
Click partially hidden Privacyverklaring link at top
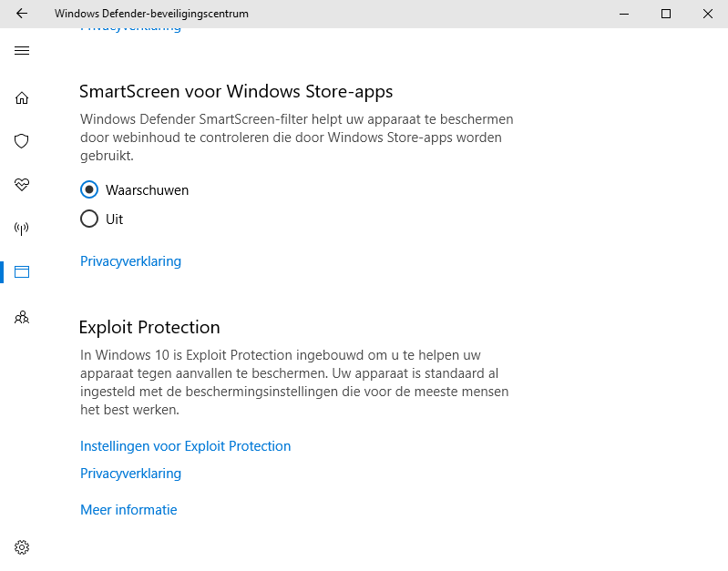click(x=130, y=30)
